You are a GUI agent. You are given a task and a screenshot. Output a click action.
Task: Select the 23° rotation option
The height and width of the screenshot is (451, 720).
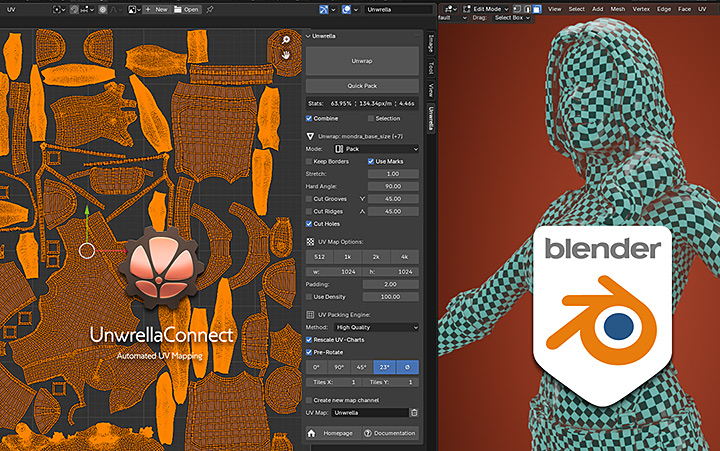(384, 367)
